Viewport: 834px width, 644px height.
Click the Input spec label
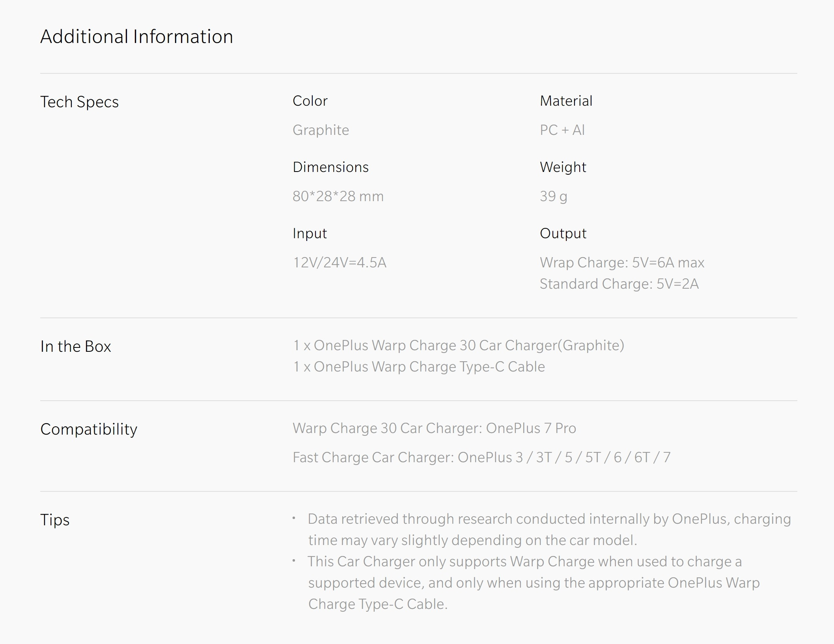pos(310,234)
